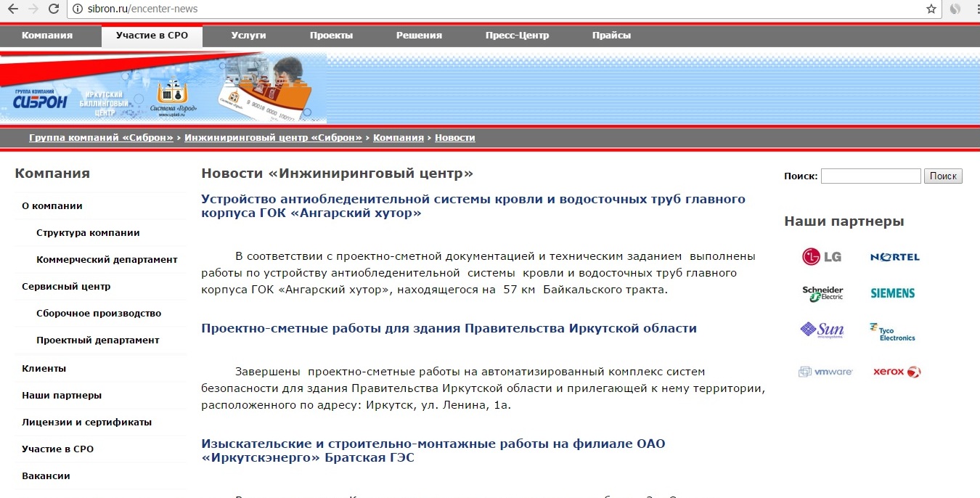Viewport: 980px width, 498px height.
Task: Click the Siemens partner logo
Action: tap(892, 293)
